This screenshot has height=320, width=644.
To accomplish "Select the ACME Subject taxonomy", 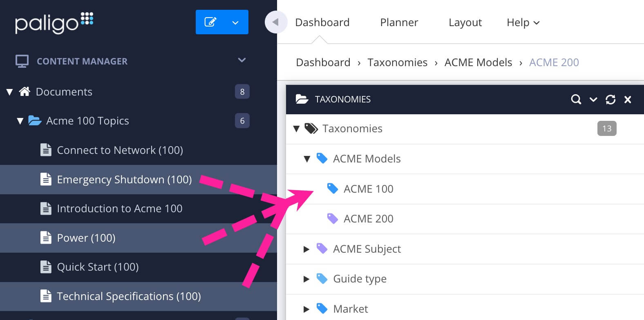I will pos(367,249).
